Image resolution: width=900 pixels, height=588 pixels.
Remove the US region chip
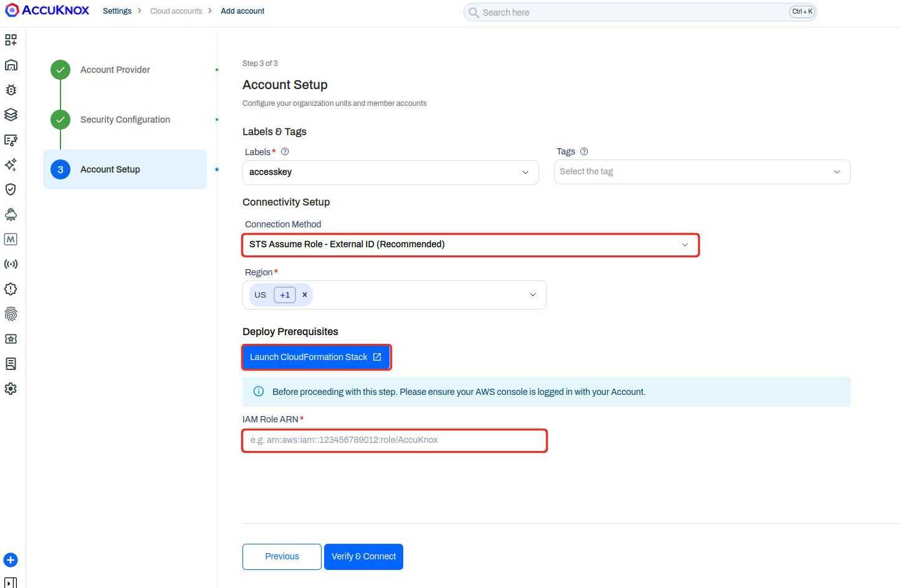click(305, 295)
